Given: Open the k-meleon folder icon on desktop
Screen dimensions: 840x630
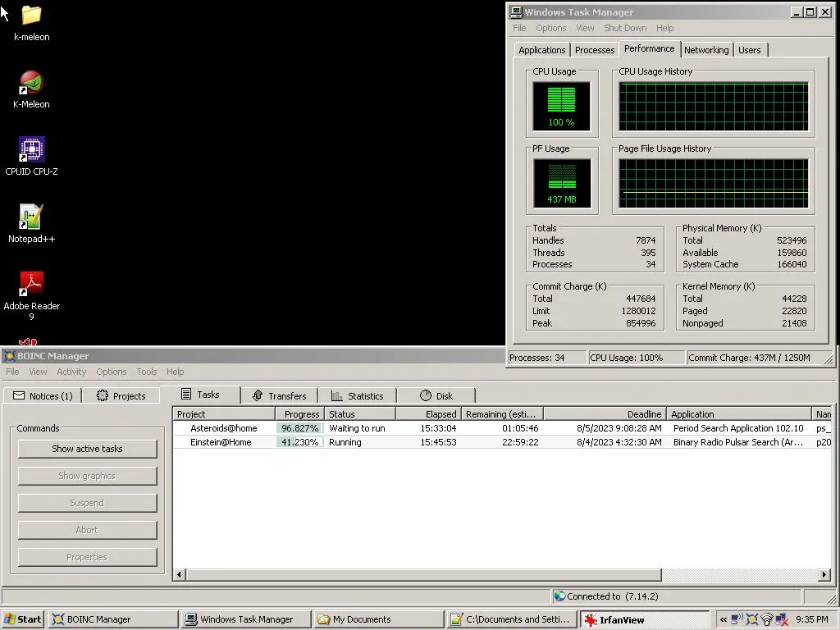Looking at the screenshot, I should (x=32, y=15).
